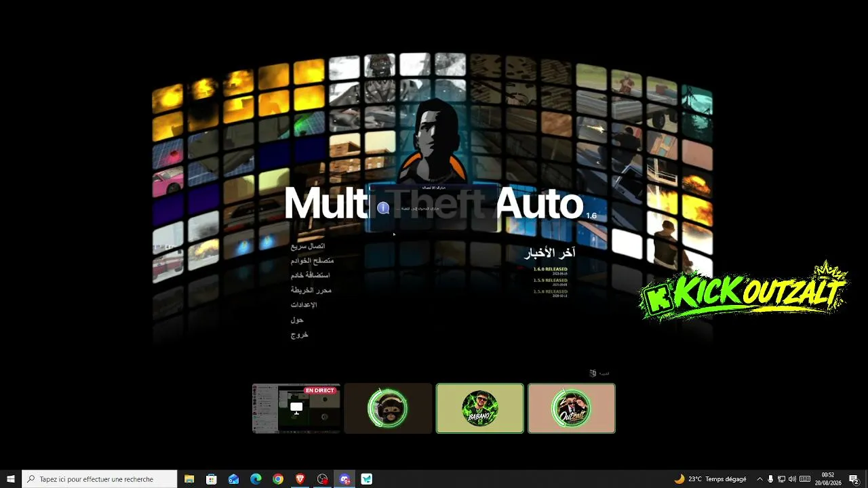Click the touch keyboard tray icon

pyautogui.click(x=805, y=479)
